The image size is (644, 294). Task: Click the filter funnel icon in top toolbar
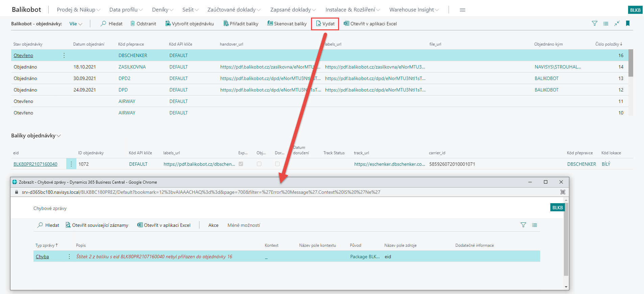594,23
